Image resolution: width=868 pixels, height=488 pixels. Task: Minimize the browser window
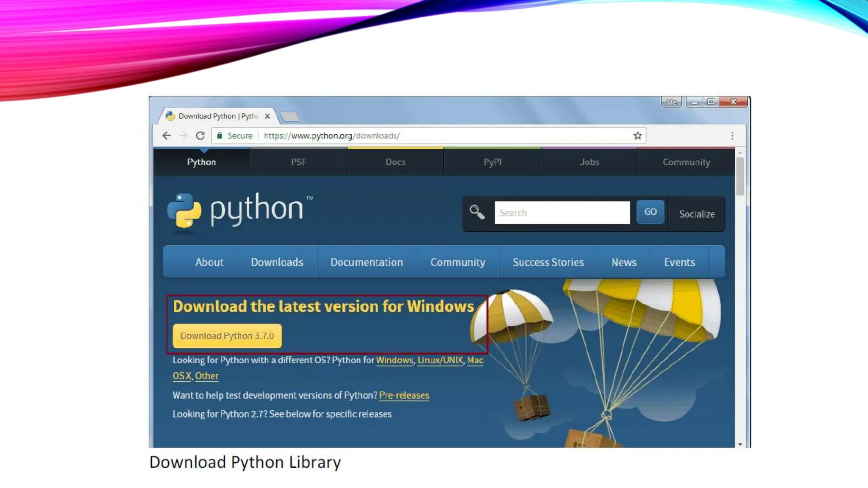694,102
